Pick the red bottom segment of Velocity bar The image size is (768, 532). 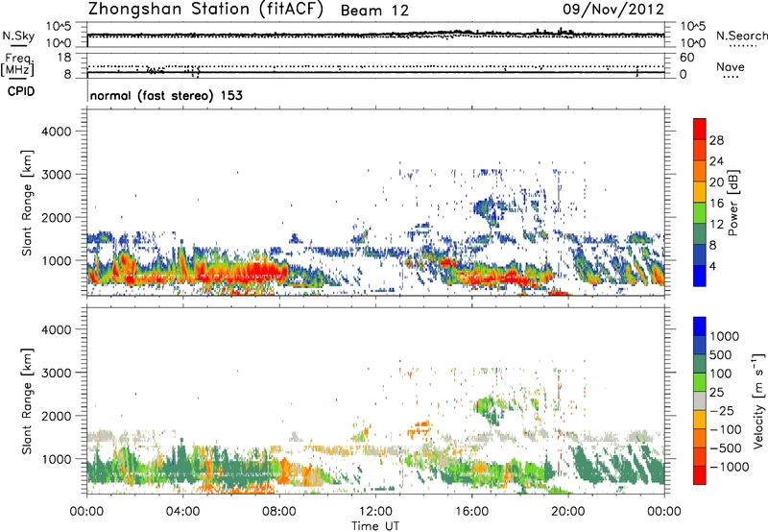700,475
